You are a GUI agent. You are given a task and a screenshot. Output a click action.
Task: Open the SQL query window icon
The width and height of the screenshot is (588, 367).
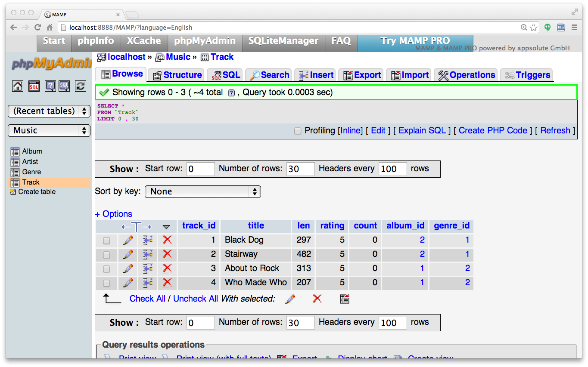pyautogui.click(x=34, y=86)
